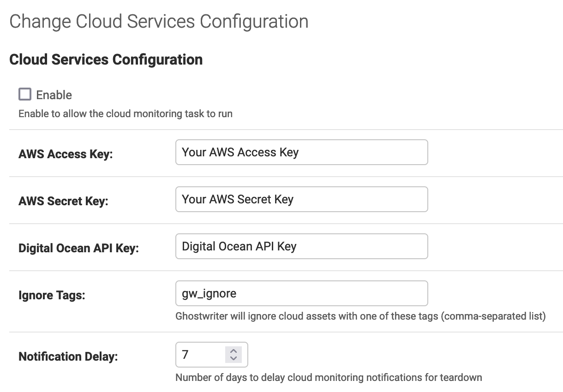The width and height of the screenshot is (563, 392).
Task: Click into the AWS Secret Key field
Action: click(301, 199)
